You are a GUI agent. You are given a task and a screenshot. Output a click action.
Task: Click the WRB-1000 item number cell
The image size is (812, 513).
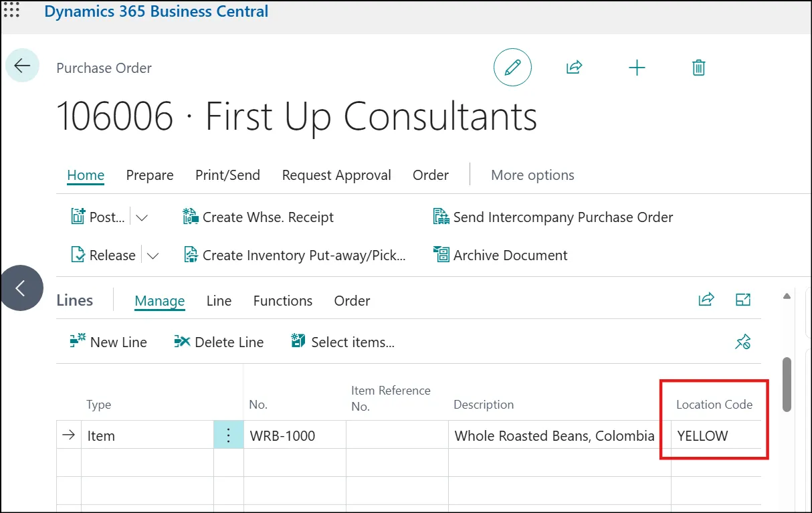tap(295, 435)
